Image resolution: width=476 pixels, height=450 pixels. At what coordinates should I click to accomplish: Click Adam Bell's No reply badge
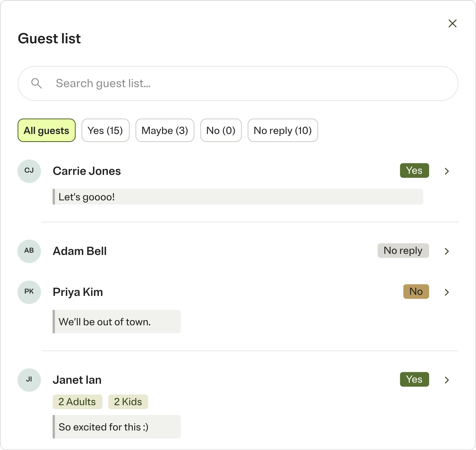(x=403, y=250)
